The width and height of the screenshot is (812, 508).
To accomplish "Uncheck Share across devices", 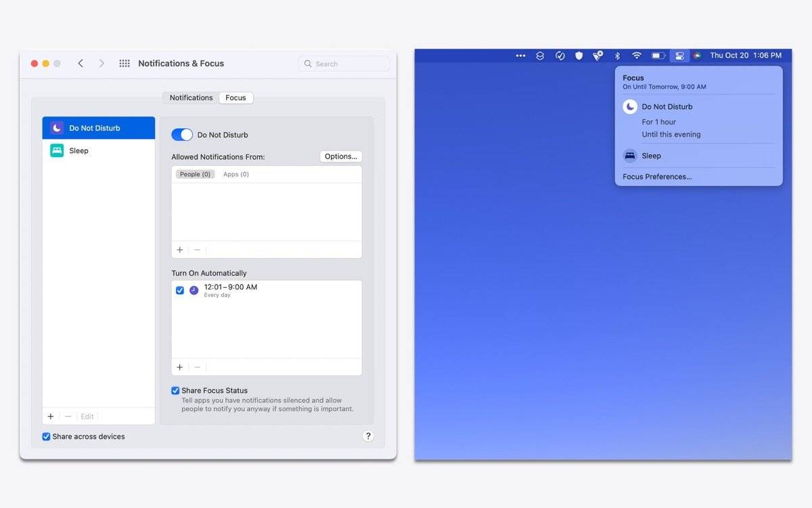I will (x=46, y=437).
